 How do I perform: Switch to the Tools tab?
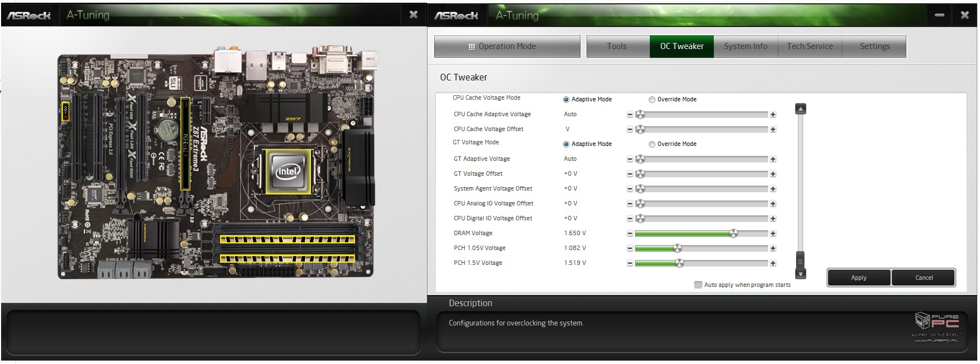(x=617, y=46)
